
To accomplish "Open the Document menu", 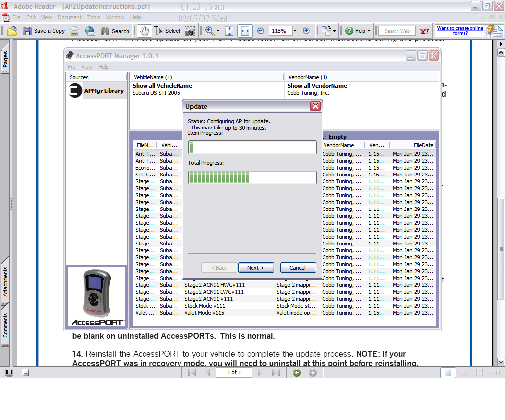I will point(70,17).
